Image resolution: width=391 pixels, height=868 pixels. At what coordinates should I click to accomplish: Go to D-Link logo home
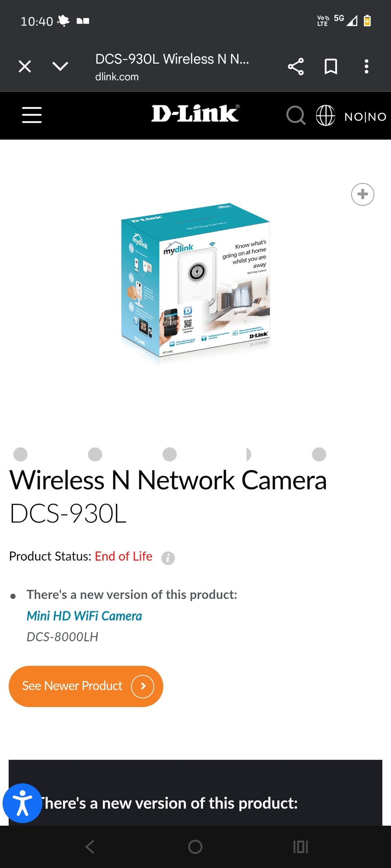(195, 114)
